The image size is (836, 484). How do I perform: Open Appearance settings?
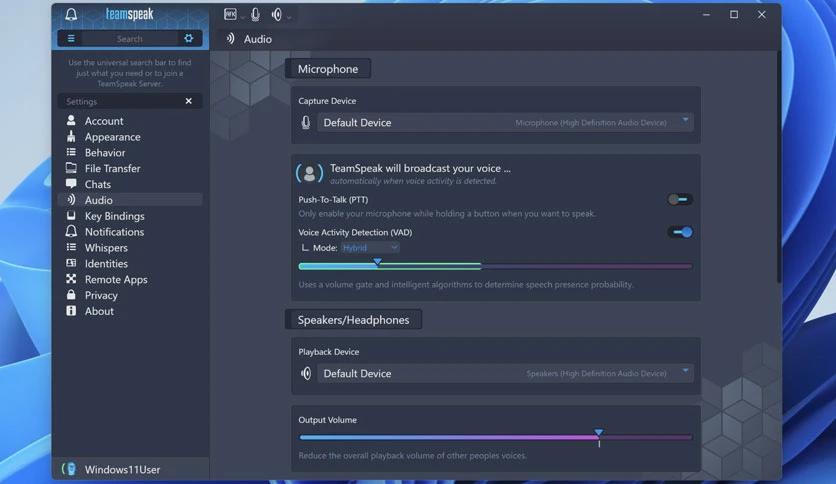coord(112,137)
